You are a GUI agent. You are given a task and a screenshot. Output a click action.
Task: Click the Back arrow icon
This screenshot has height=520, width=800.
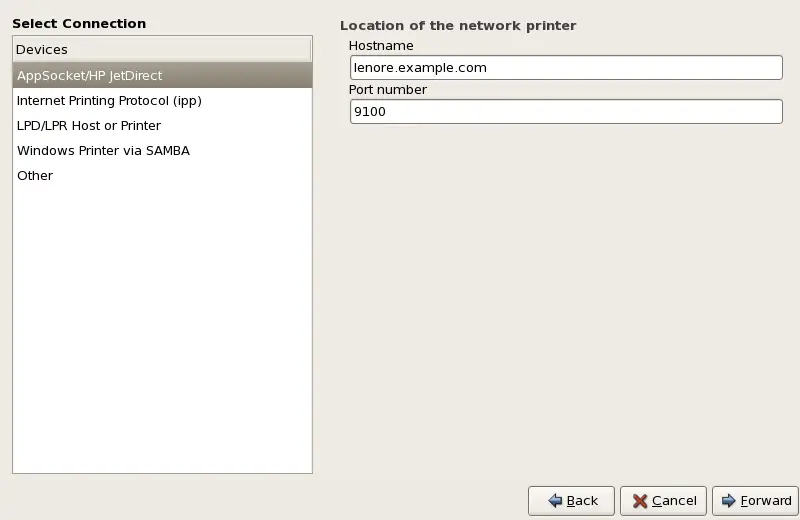[x=554, y=501]
